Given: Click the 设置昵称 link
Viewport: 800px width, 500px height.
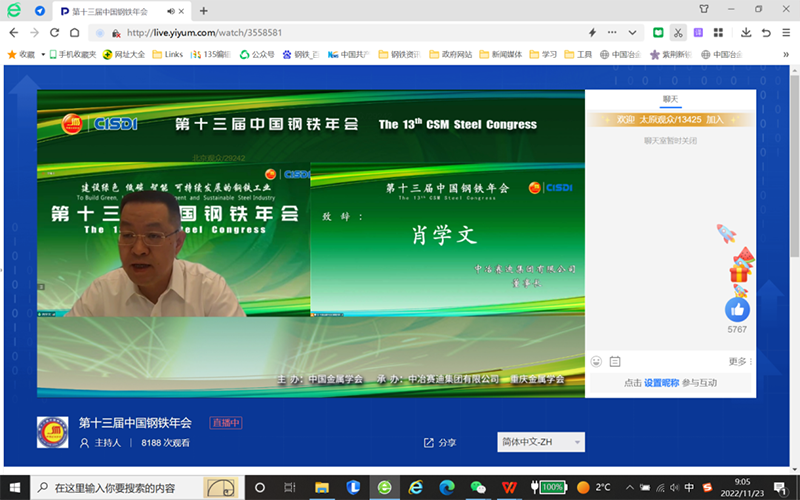Looking at the screenshot, I should [x=661, y=383].
